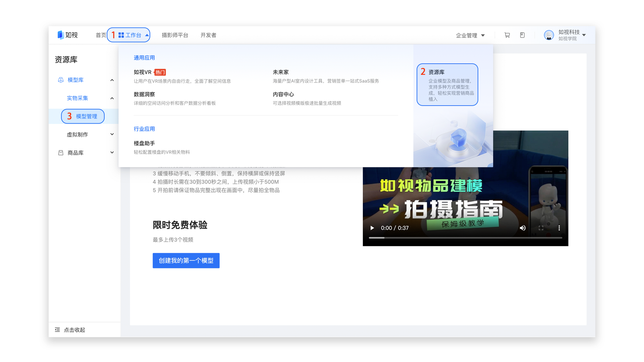
Task: Click 详细的空间访问分析和客户数据分析看板 description
Action: [x=175, y=103]
